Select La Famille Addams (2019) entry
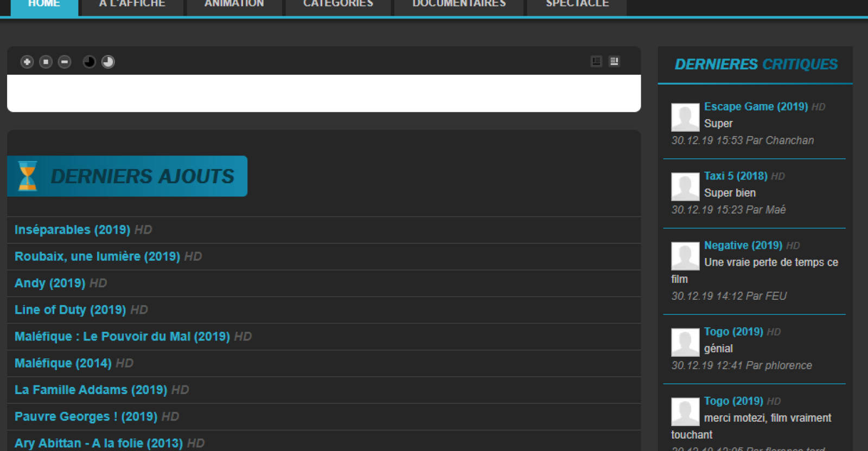The image size is (868, 451). (91, 390)
